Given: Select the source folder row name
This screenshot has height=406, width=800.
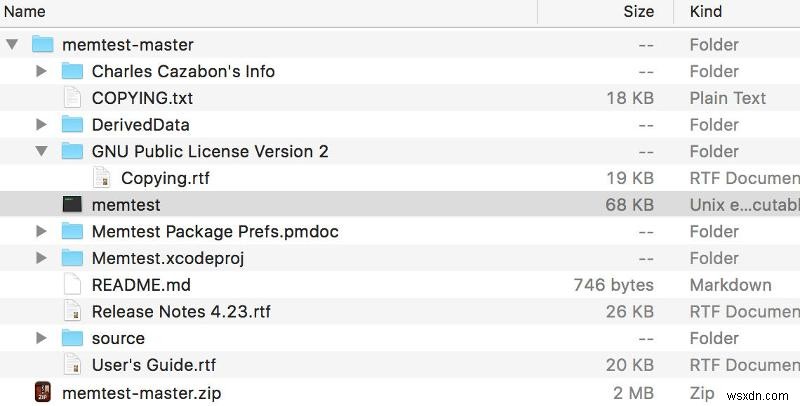Looking at the screenshot, I should click(x=118, y=338).
